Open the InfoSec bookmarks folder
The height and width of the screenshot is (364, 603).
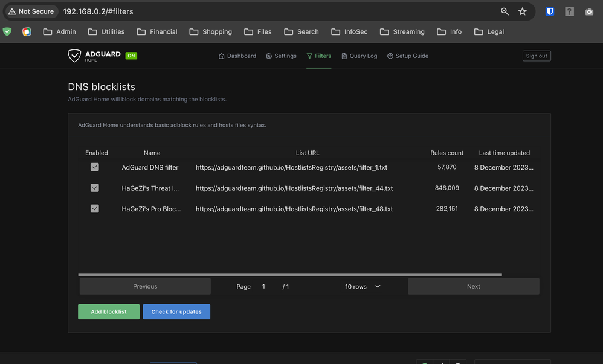coord(350,31)
